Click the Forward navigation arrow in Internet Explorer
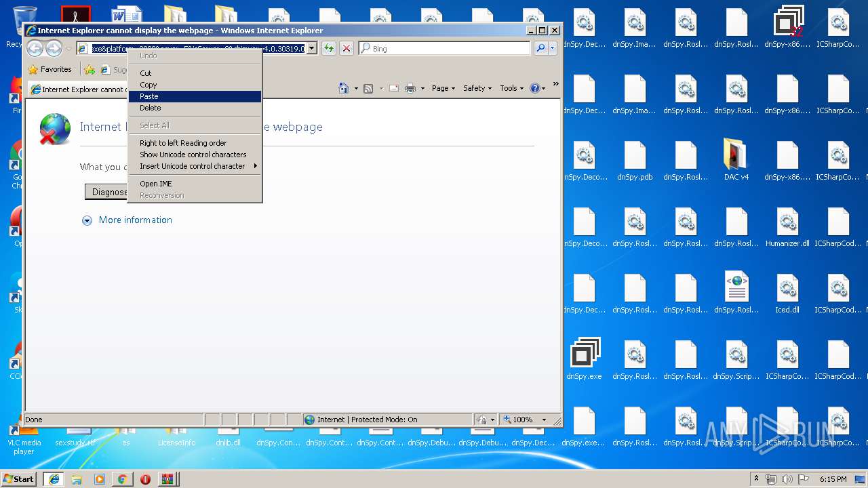Viewport: 868px width, 488px height. [54, 48]
